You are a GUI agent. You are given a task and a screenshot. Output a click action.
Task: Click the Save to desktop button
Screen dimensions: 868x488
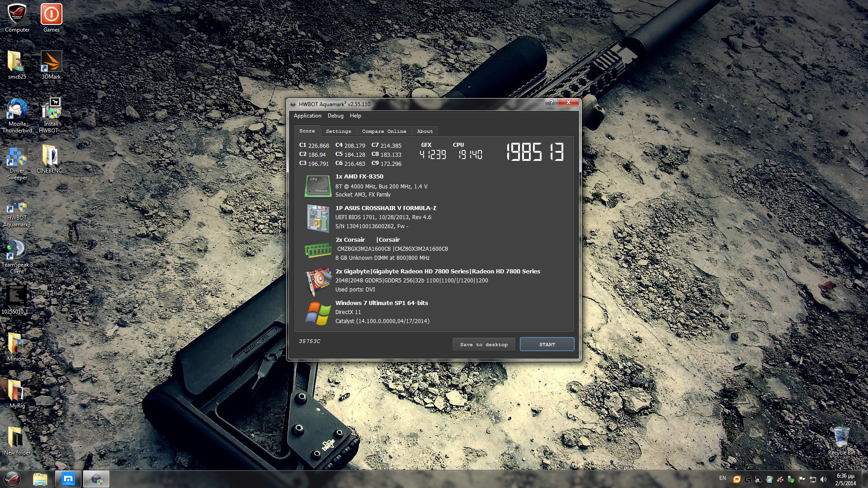[484, 344]
